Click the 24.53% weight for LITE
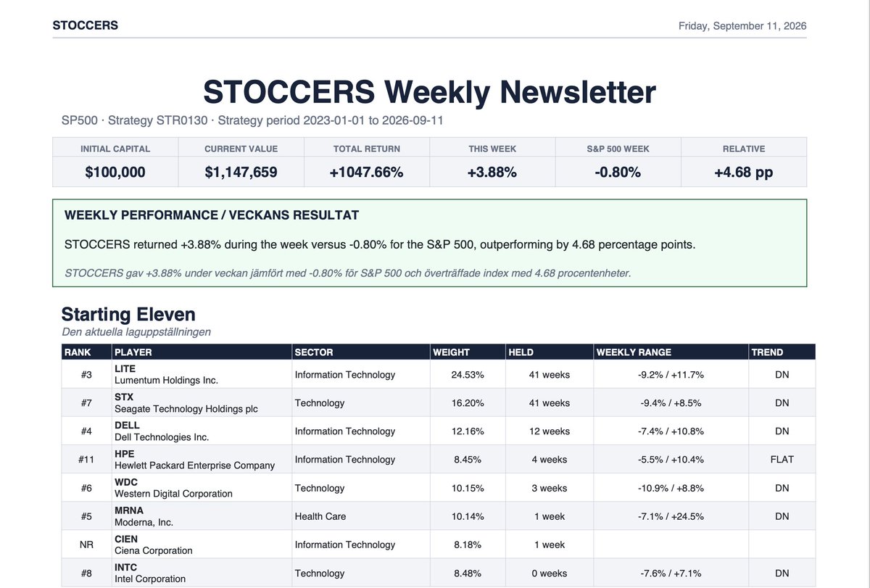This screenshot has height=588, width=870. pos(468,375)
